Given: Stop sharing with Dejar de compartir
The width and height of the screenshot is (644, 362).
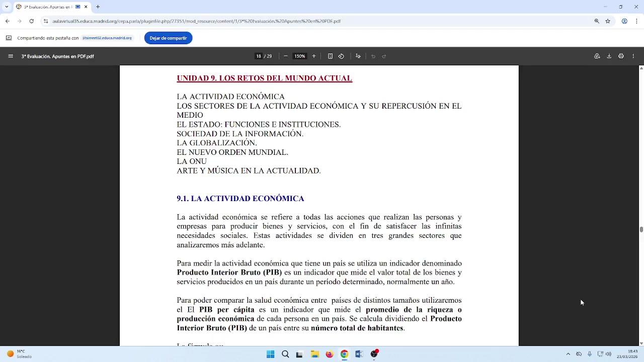Looking at the screenshot, I should 168,38.
